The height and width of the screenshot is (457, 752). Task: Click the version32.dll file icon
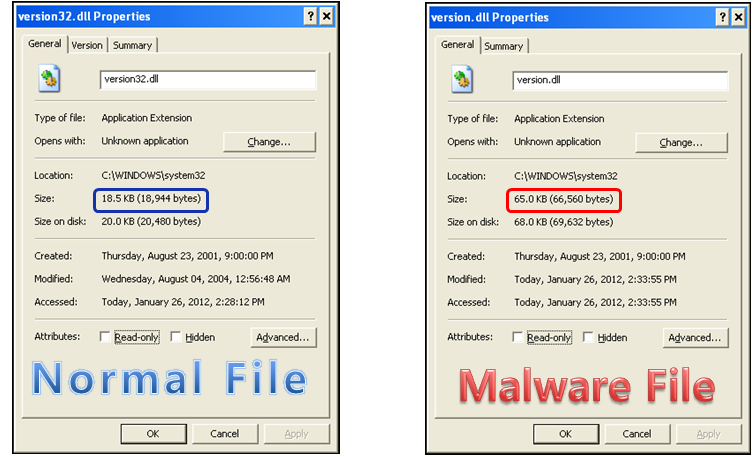click(49, 79)
